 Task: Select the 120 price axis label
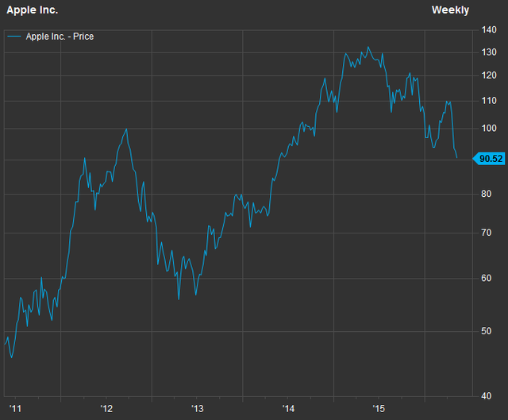point(489,76)
